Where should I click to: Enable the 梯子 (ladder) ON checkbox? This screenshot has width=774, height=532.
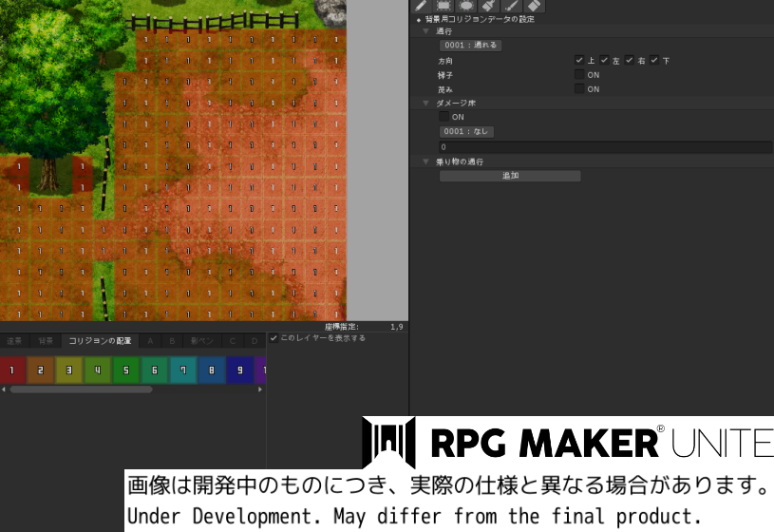tap(579, 74)
